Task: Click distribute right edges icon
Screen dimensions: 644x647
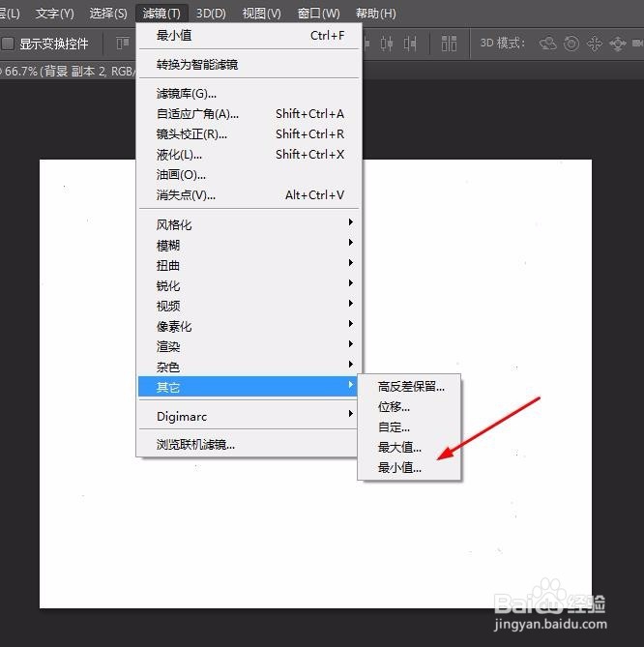Action: (x=410, y=44)
